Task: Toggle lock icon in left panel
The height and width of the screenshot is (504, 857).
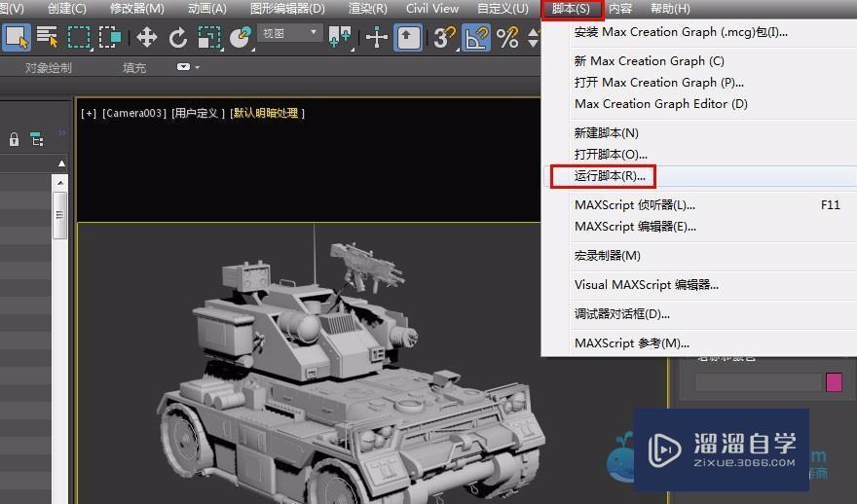Action: pyautogui.click(x=15, y=140)
